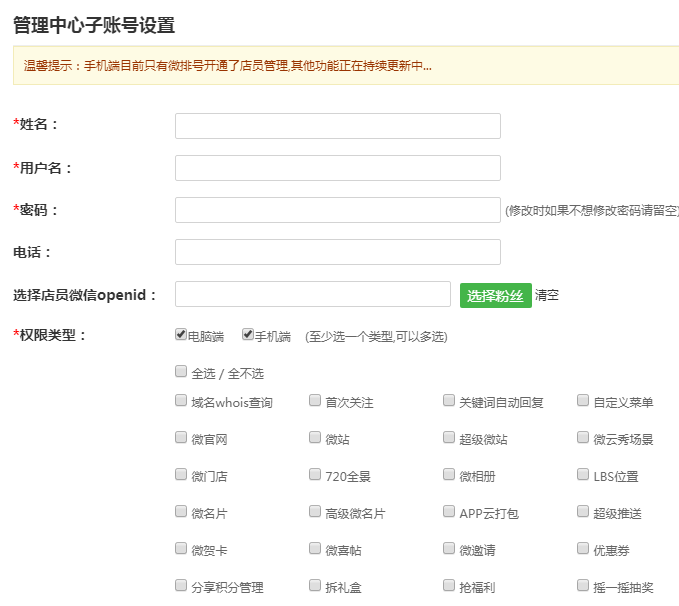Uncheck the 手机端 checkbox

pyautogui.click(x=248, y=335)
